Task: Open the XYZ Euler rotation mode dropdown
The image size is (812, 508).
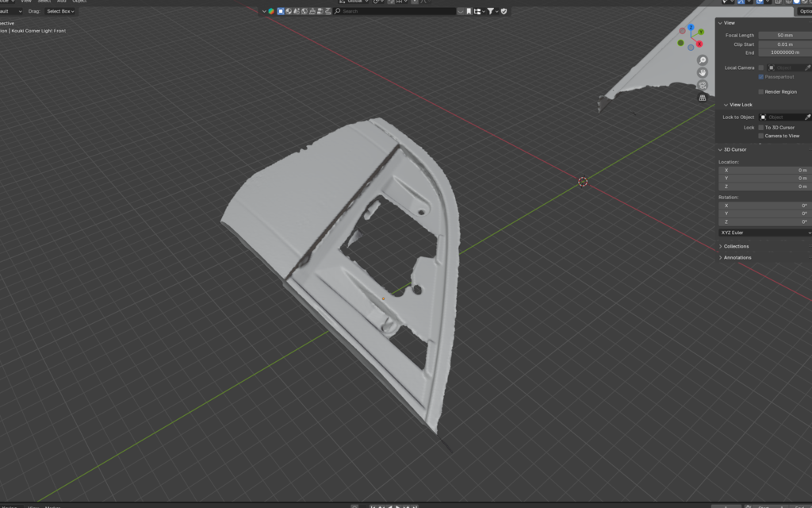Action: (x=765, y=233)
